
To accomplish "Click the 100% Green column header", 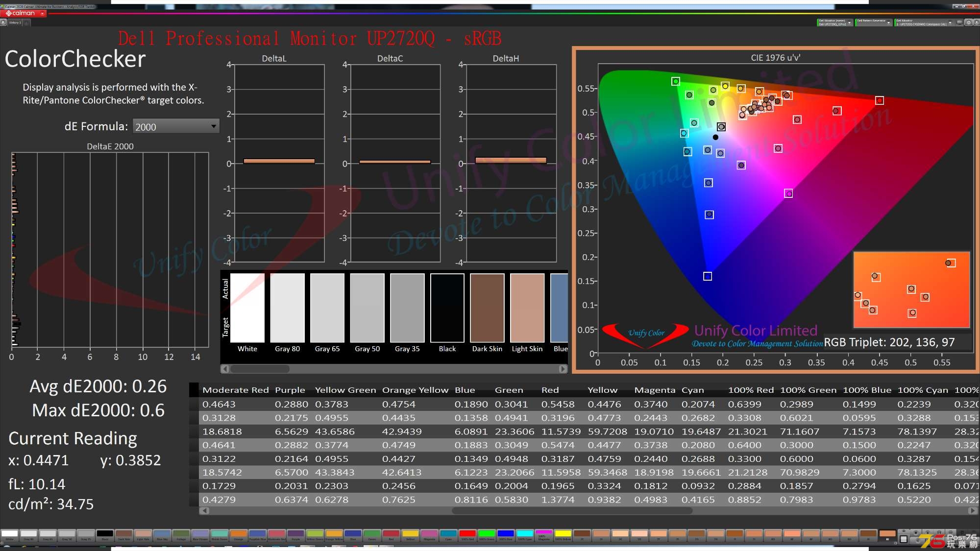I will coord(808,390).
